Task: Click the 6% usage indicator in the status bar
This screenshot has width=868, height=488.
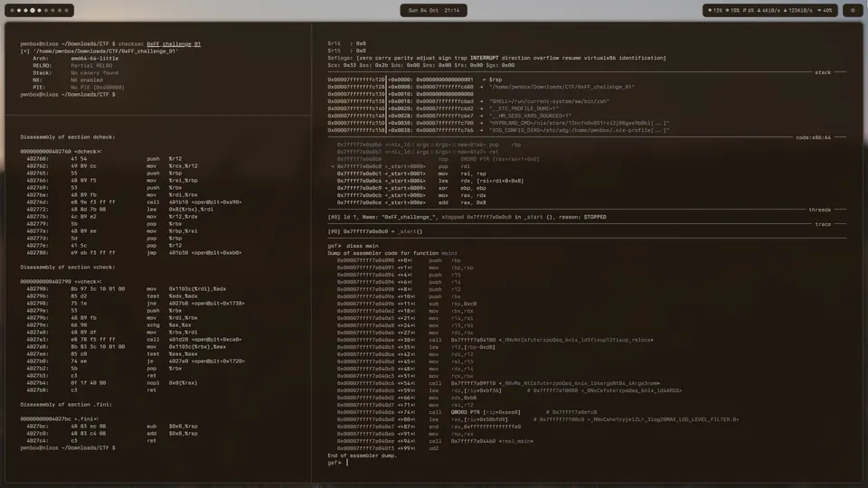Action: click(x=749, y=11)
